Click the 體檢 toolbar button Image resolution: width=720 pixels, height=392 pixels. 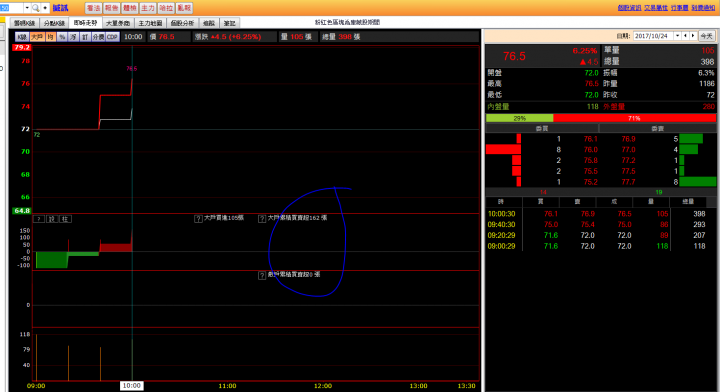(129, 8)
